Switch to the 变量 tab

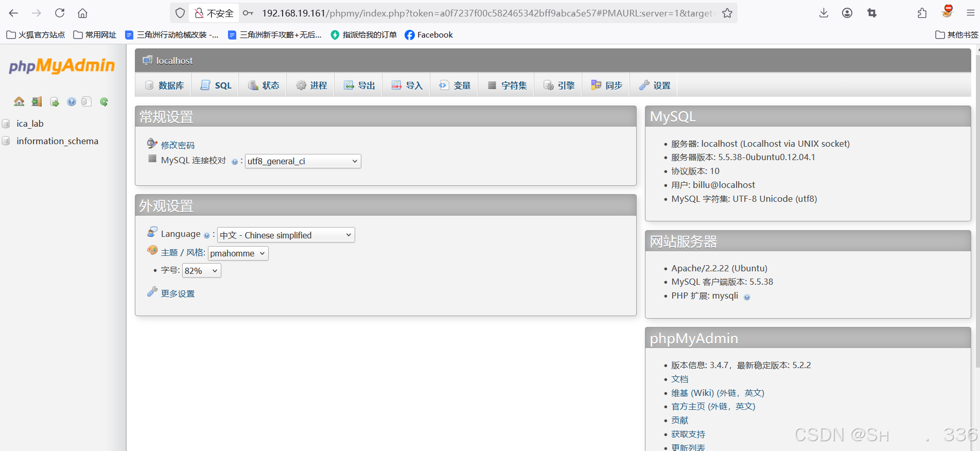(454, 85)
